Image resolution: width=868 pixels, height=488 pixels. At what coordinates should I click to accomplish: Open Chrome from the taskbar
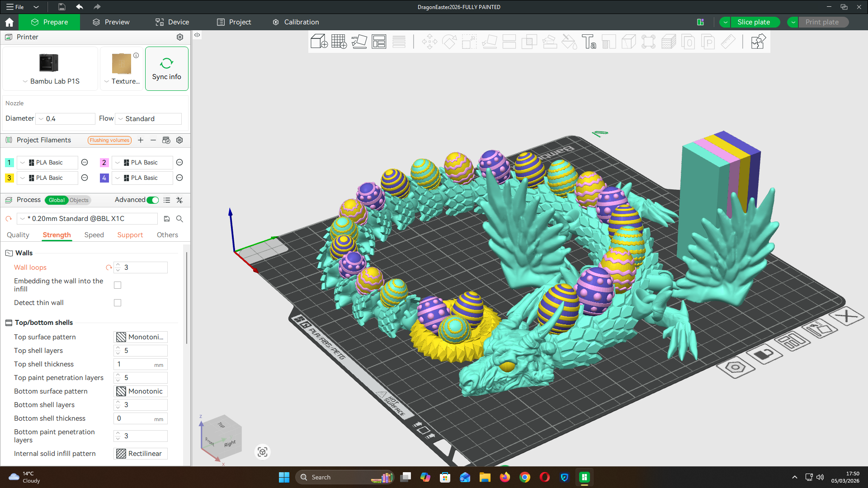524,477
